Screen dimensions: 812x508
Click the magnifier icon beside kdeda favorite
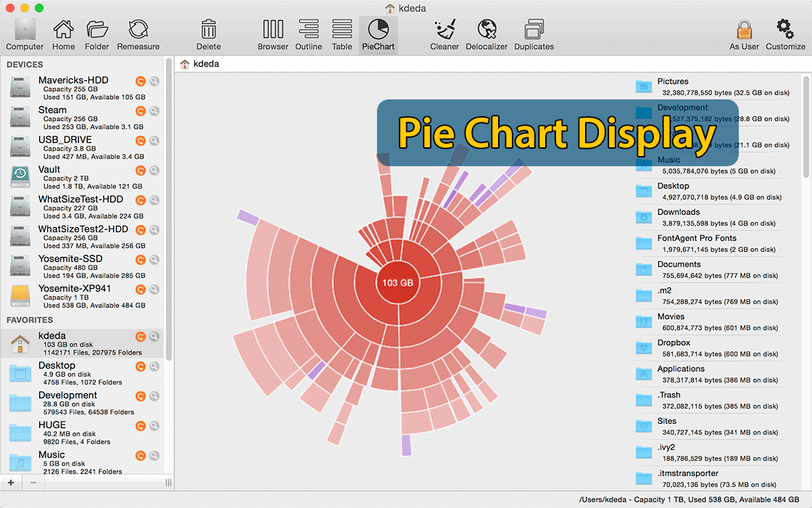pos(153,336)
